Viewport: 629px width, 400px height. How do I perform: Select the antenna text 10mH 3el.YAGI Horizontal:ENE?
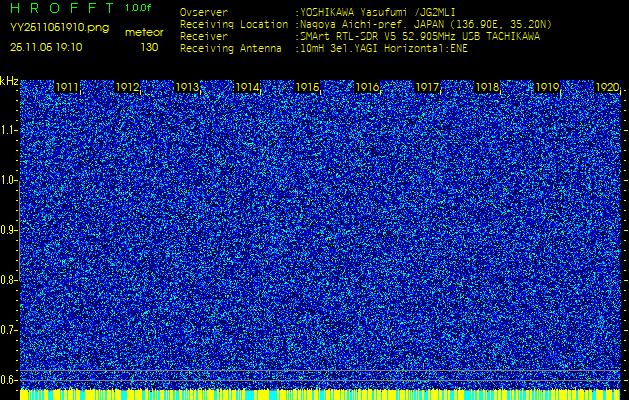(383, 49)
